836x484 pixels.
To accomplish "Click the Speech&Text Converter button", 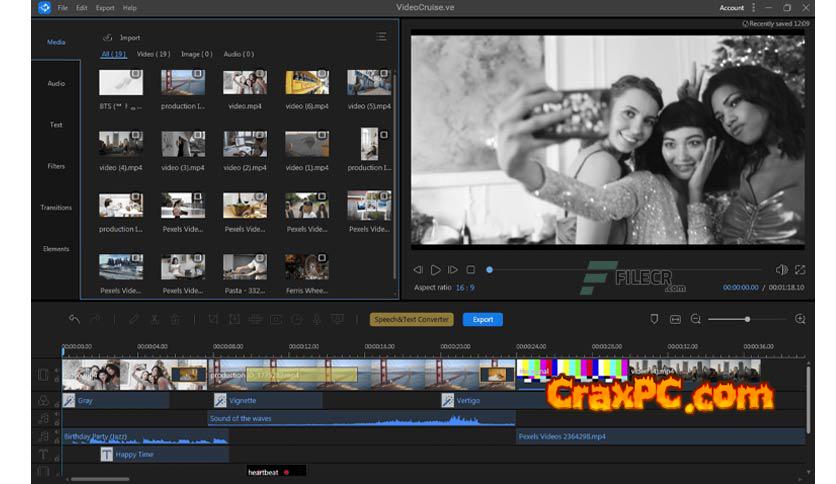I will tap(411, 319).
